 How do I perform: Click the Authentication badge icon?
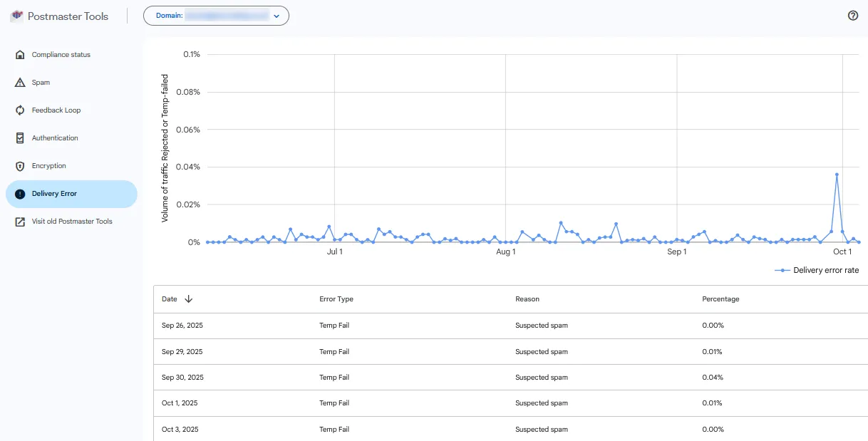[x=20, y=138]
